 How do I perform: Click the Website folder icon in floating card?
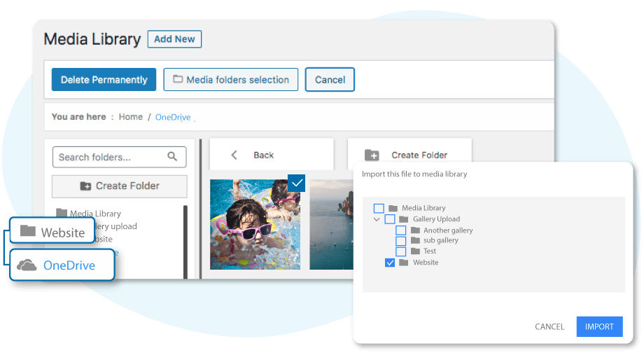point(28,231)
